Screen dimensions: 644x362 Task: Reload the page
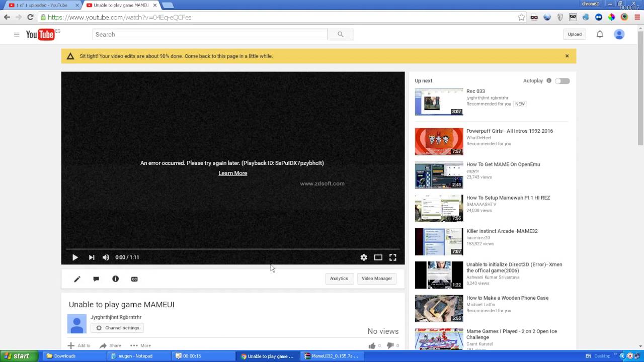coord(30,17)
